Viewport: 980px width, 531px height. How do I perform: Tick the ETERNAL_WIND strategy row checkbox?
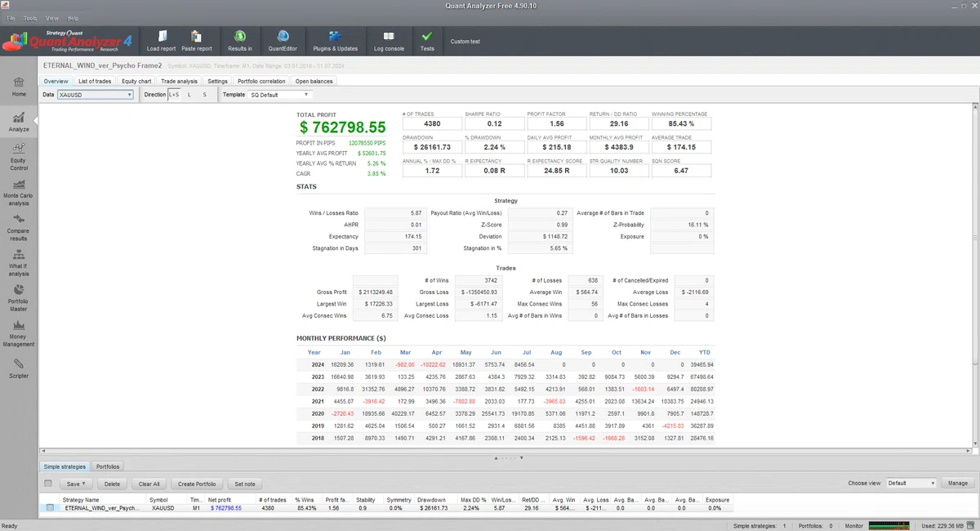49,508
